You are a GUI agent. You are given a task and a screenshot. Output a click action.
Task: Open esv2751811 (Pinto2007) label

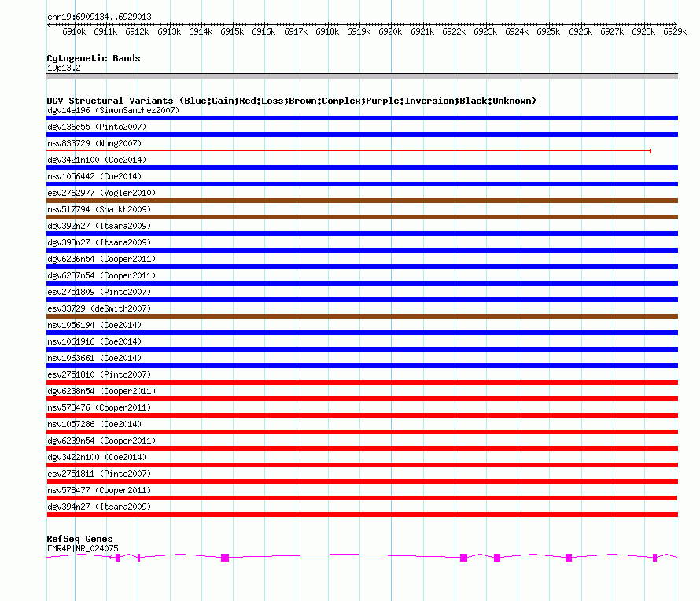99,474
